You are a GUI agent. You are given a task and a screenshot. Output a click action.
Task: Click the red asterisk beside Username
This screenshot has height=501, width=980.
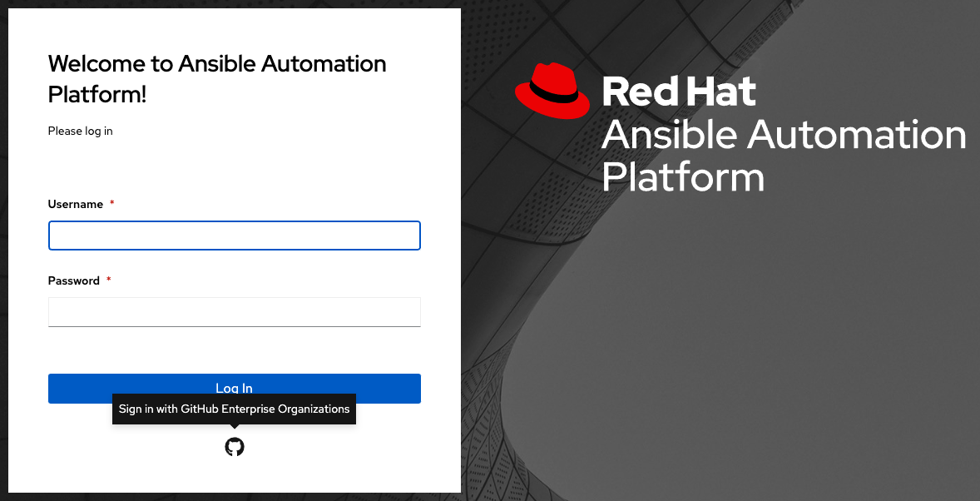pos(112,204)
